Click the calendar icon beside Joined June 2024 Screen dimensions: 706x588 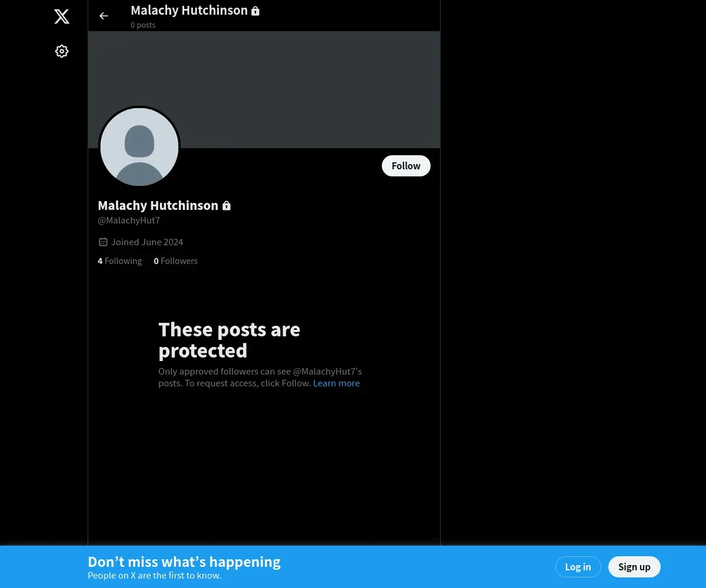[103, 242]
